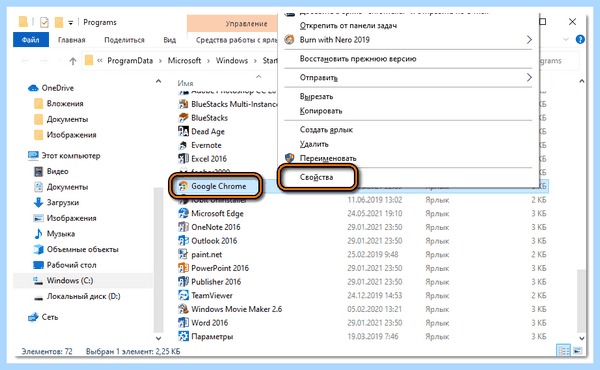Click the OneNote 2016 shortcut icon
This screenshot has width=600, height=370.
coord(183,227)
